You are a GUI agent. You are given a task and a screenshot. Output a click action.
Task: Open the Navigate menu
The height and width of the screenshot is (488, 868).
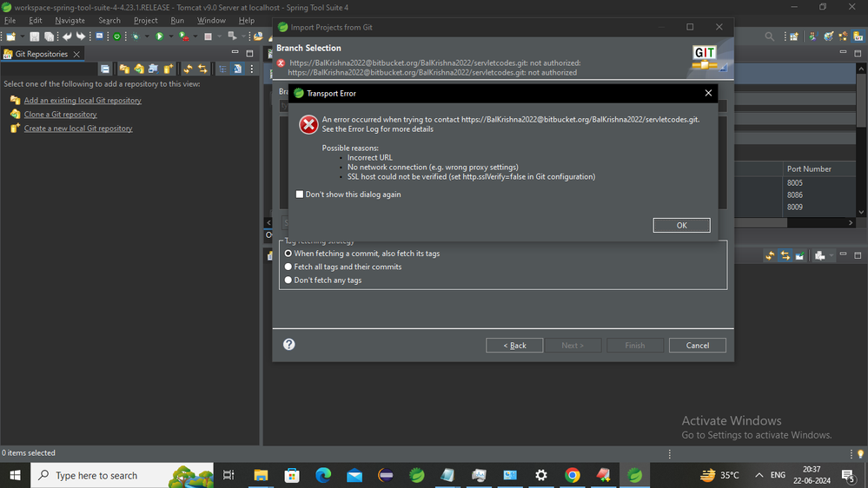pyautogui.click(x=70, y=21)
